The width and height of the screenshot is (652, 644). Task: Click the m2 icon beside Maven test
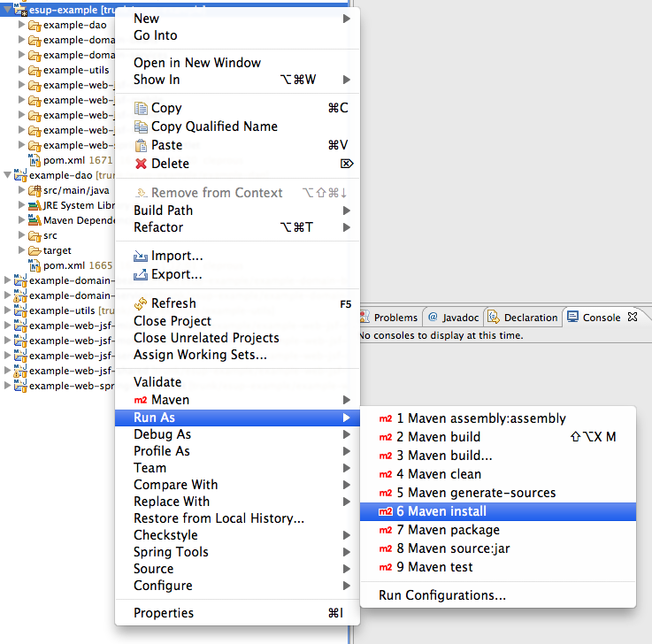point(386,567)
